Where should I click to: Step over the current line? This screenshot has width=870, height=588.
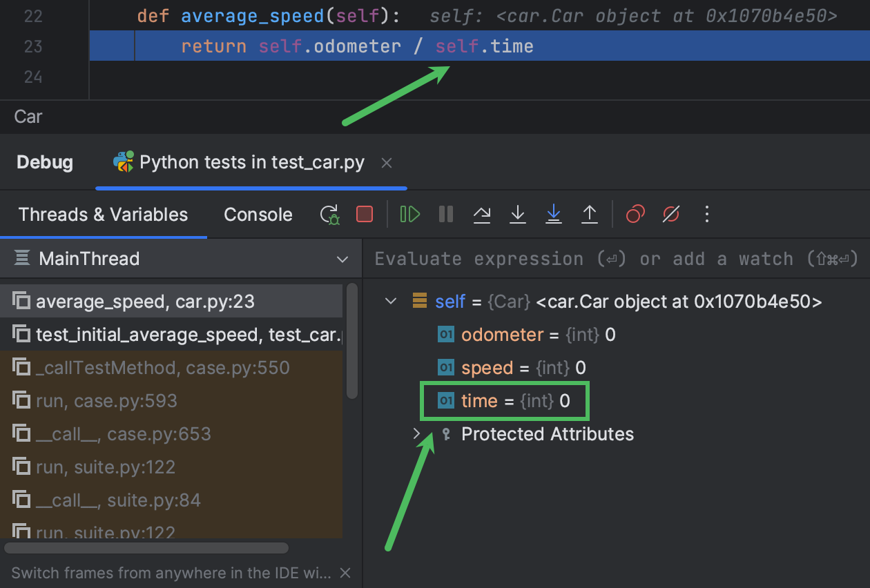click(481, 214)
